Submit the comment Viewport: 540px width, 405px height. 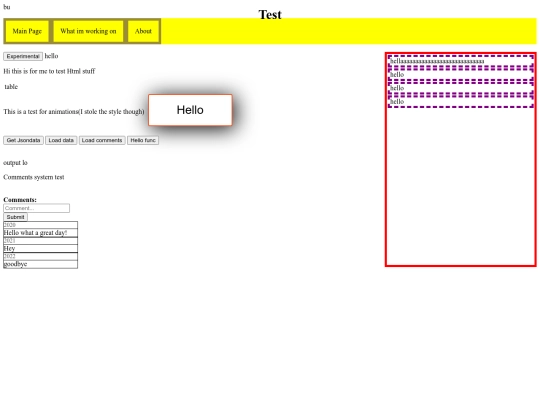pyautogui.click(x=15, y=217)
